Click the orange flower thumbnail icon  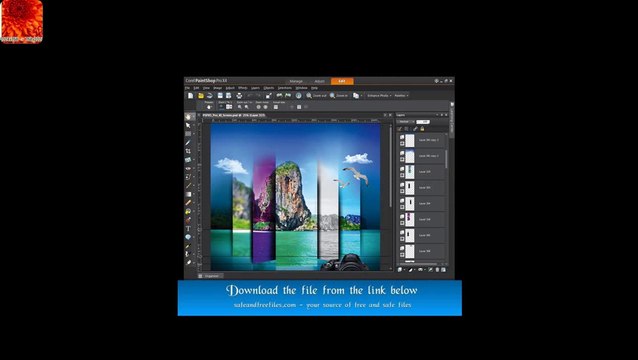[22, 22]
